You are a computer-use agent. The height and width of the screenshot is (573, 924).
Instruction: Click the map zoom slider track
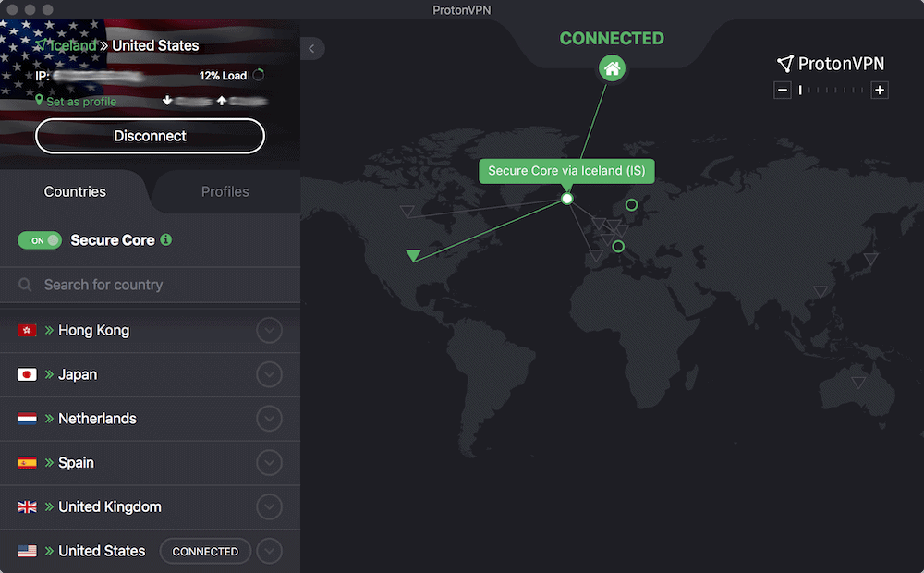[x=832, y=91]
